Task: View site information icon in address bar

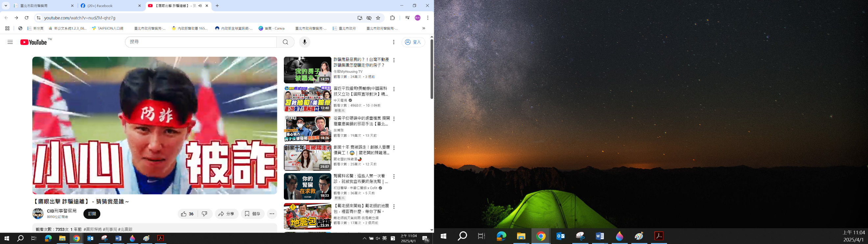Action: (38, 18)
